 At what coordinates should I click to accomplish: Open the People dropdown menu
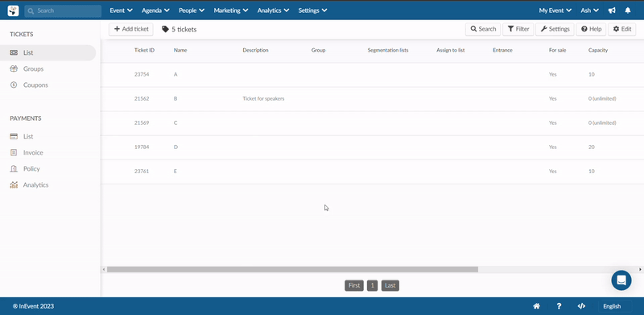[x=192, y=10]
